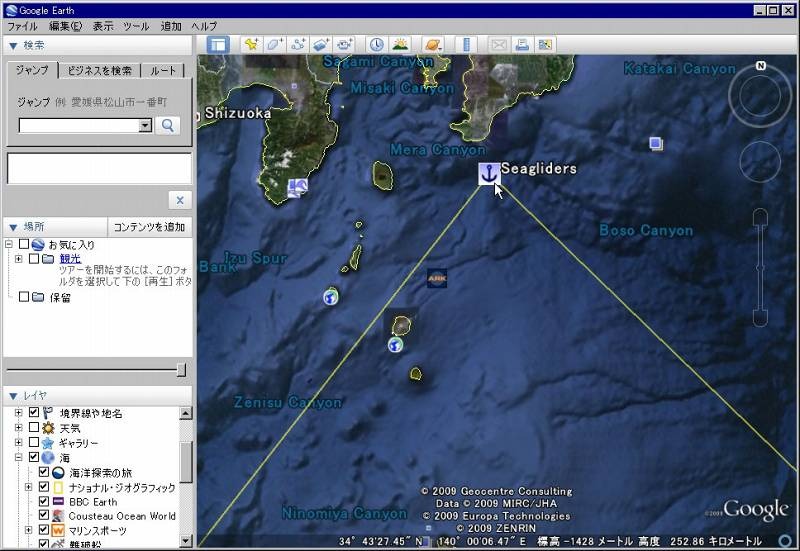Toggle the sidebar panel button

pos(218,45)
